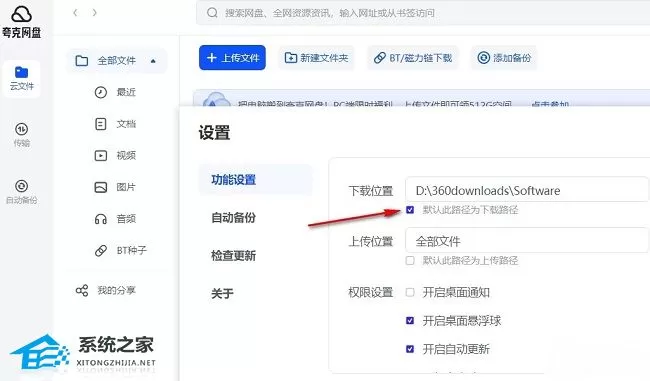Click the 下载位置 path field
Image resolution: width=650 pixels, height=381 pixels.
coord(527,190)
